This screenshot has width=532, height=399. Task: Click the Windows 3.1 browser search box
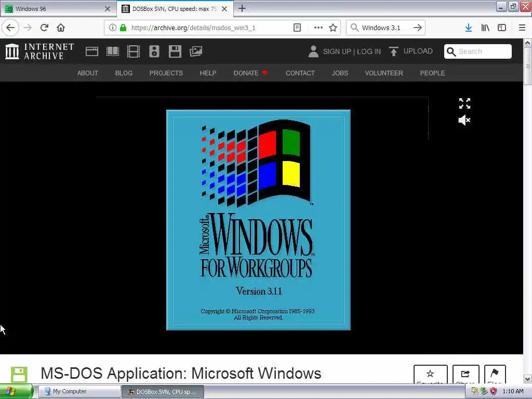385,28
